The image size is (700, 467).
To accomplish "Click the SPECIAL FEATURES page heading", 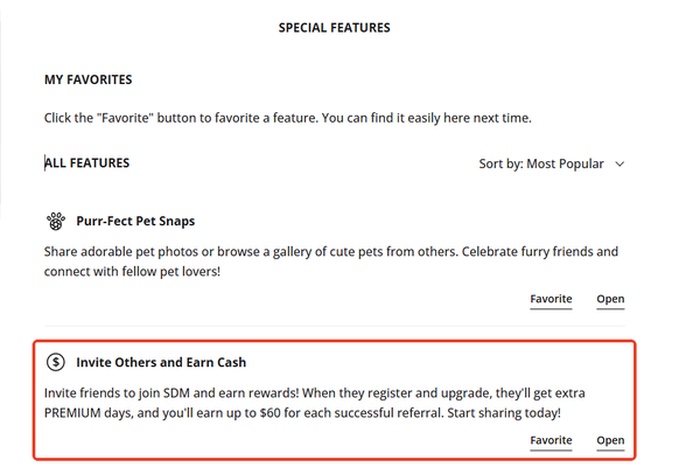I will (x=334, y=28).
